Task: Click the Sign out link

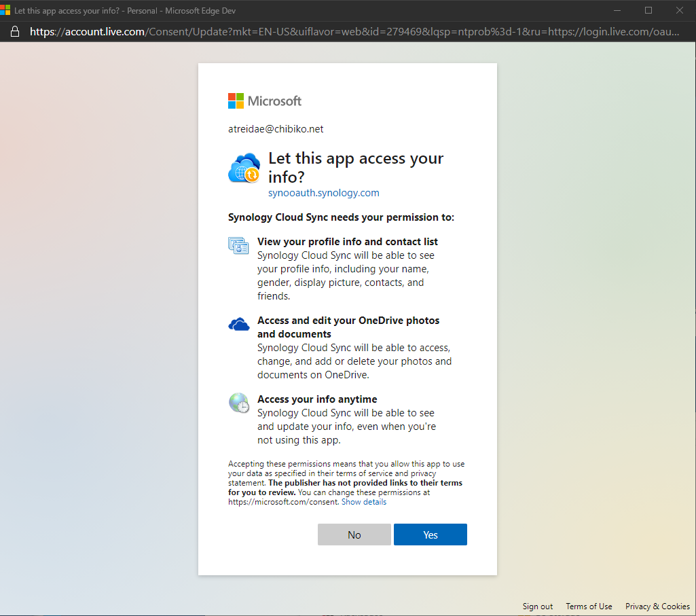Action: tap(538, 606)
